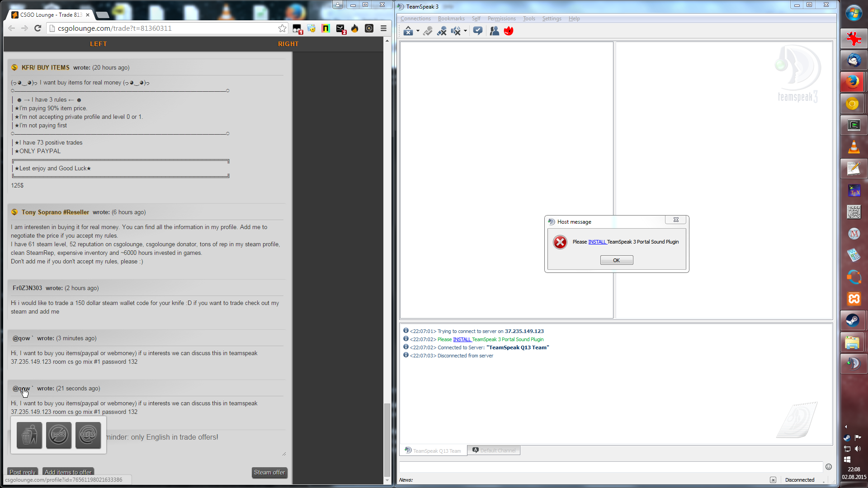Expand the away status dropdown arrow
The width and height of the screenshot is (868, 488).
point(418,31)
